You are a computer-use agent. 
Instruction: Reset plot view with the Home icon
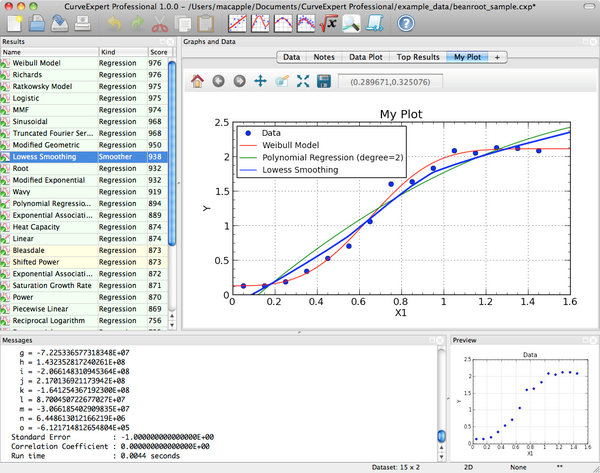197,81
